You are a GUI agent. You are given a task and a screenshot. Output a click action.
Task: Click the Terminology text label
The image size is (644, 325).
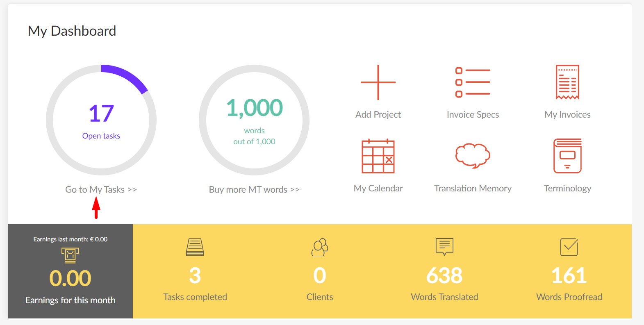click(x=567, y=189)
